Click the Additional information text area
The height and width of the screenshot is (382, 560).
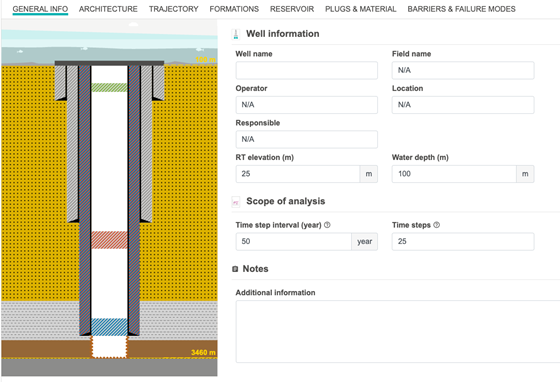point(398,331)
